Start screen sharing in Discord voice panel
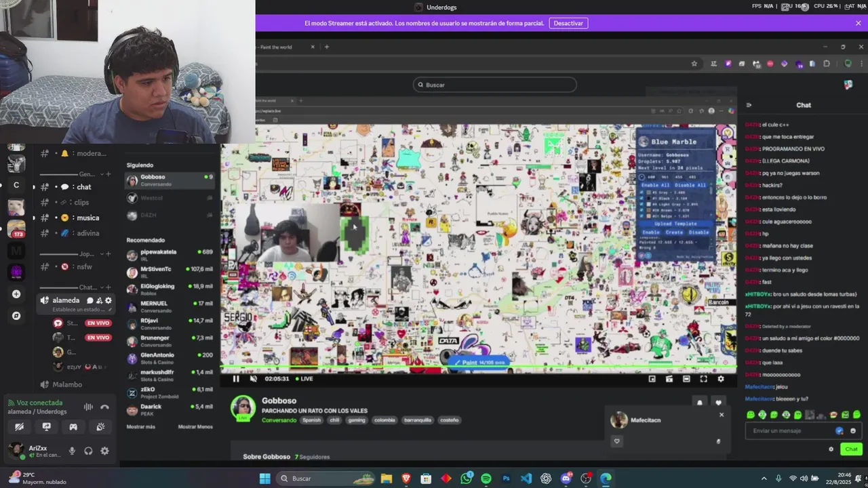This screenshot has width=868, height=488. point(46,427)
